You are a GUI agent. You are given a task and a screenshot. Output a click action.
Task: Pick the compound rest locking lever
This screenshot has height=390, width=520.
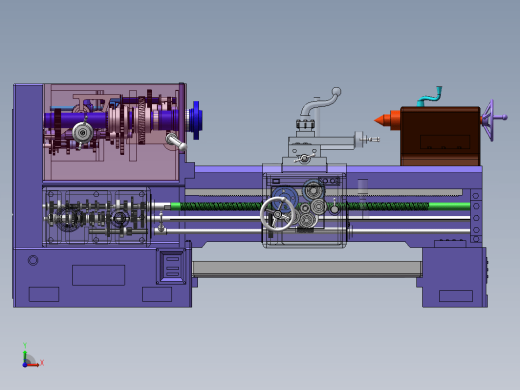coord(304,158)
